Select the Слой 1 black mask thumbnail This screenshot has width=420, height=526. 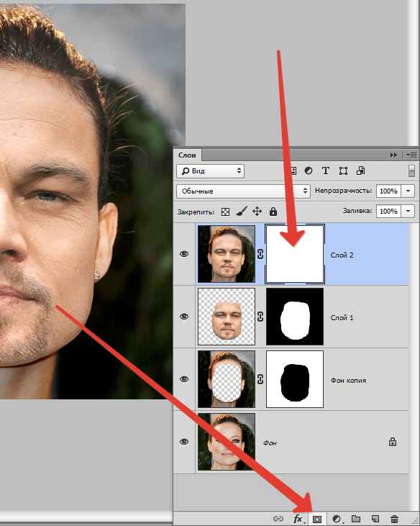click(295, 317)
